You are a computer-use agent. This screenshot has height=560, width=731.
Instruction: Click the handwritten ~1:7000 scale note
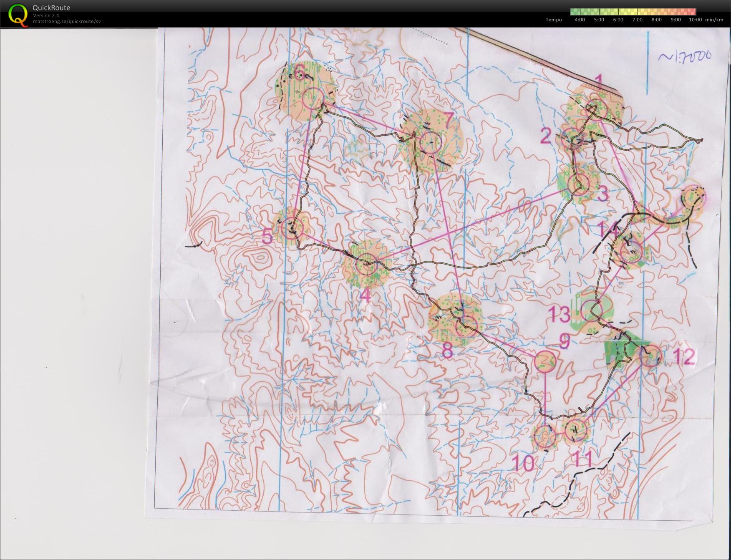point(685,56)
